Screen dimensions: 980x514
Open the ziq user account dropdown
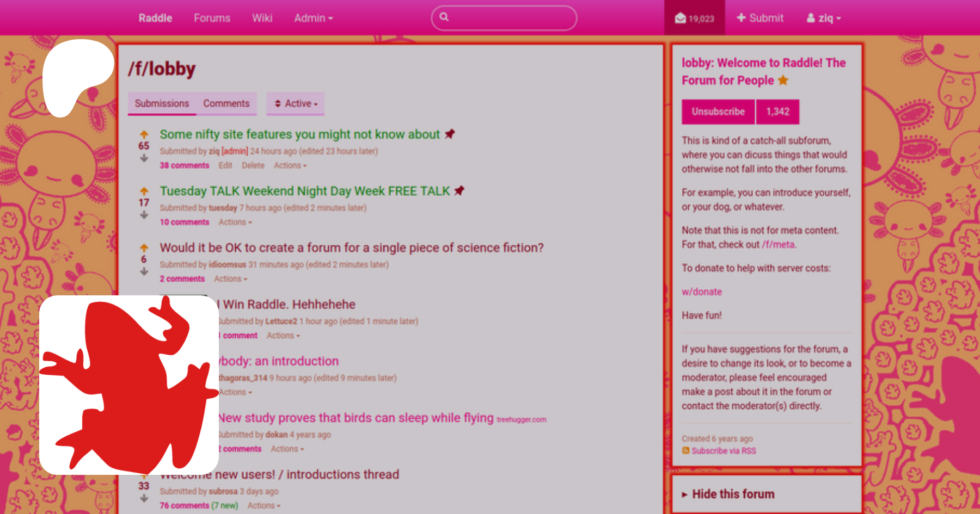[x=824, y=18]
